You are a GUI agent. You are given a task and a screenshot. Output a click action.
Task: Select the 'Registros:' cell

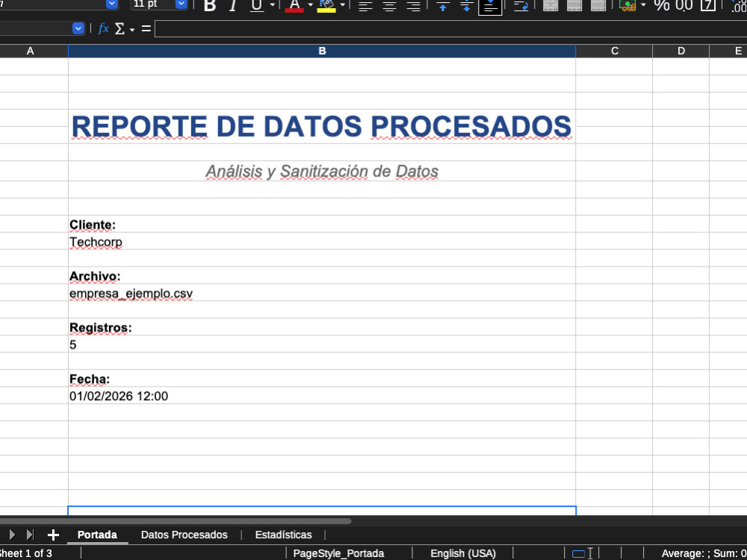321,327
